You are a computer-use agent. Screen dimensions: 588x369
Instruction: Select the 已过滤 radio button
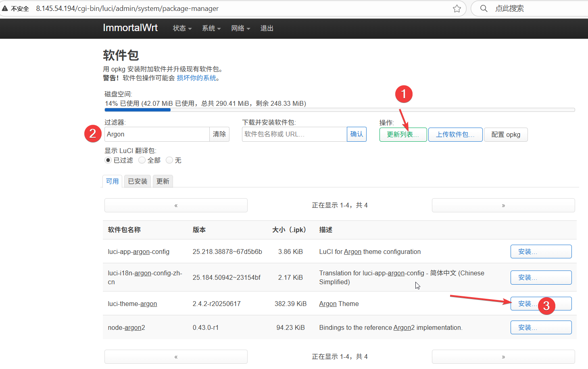108,160
